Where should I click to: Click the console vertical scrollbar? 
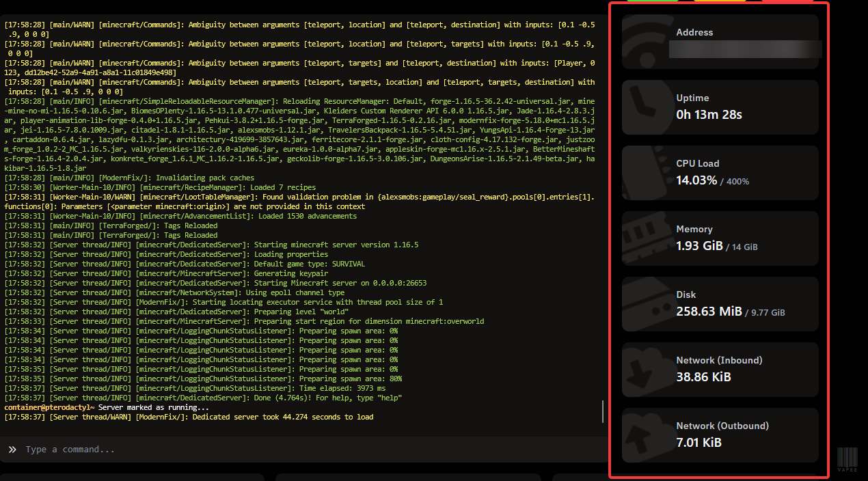tap(602, 411)
